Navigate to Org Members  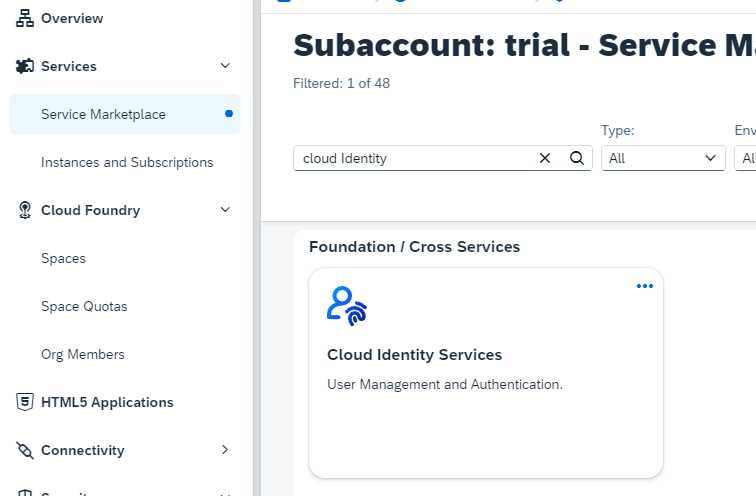[83, 354]
